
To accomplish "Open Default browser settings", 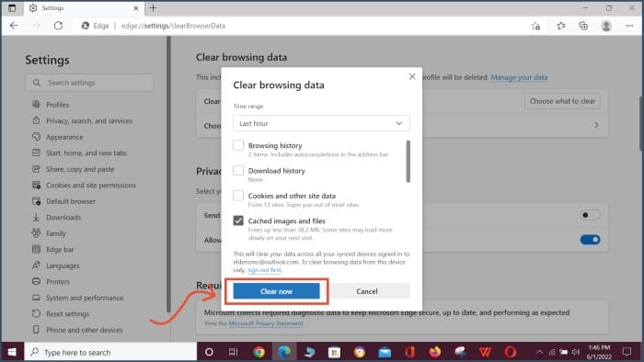I will 71,201.
